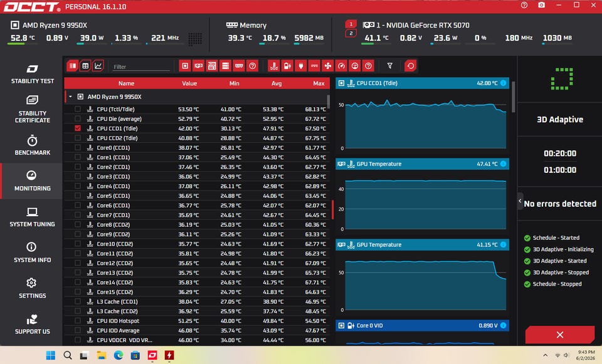Open Microsoft Edge from the taskbar

pyautogui.click(x=119, y=355)
